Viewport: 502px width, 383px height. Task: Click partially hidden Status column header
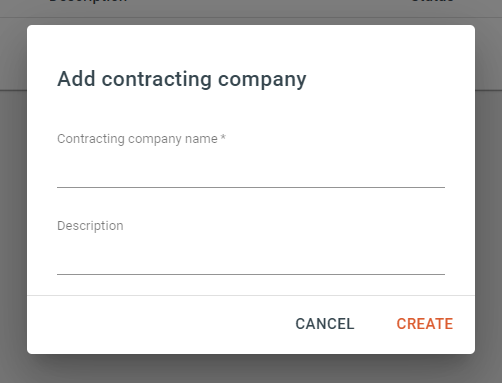point(432,1)
